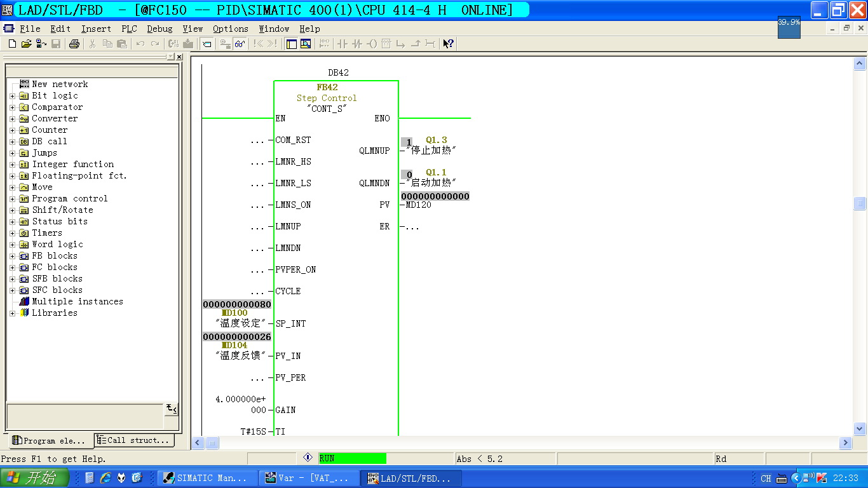Click the vertical scrollbar up arrow
The width and height of the screenshot is (868, 488).
(x=860, y=64)
